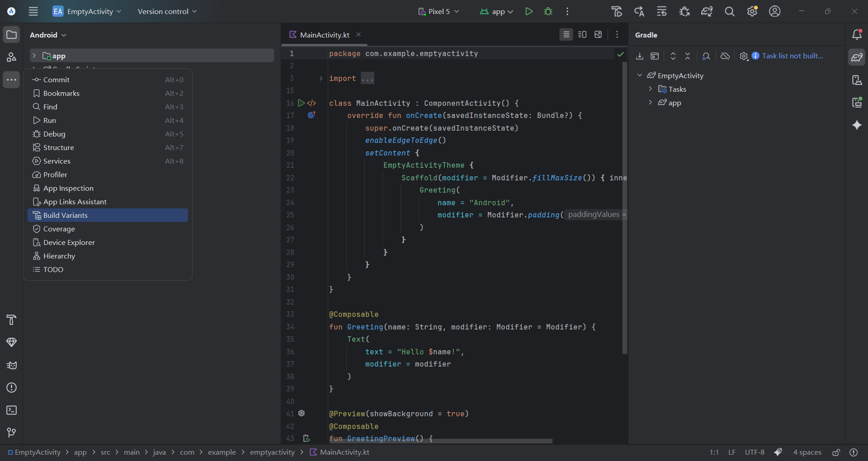Open the Gemini assistant panel
This screenshot has width=868, height=461.
[857, 125]
